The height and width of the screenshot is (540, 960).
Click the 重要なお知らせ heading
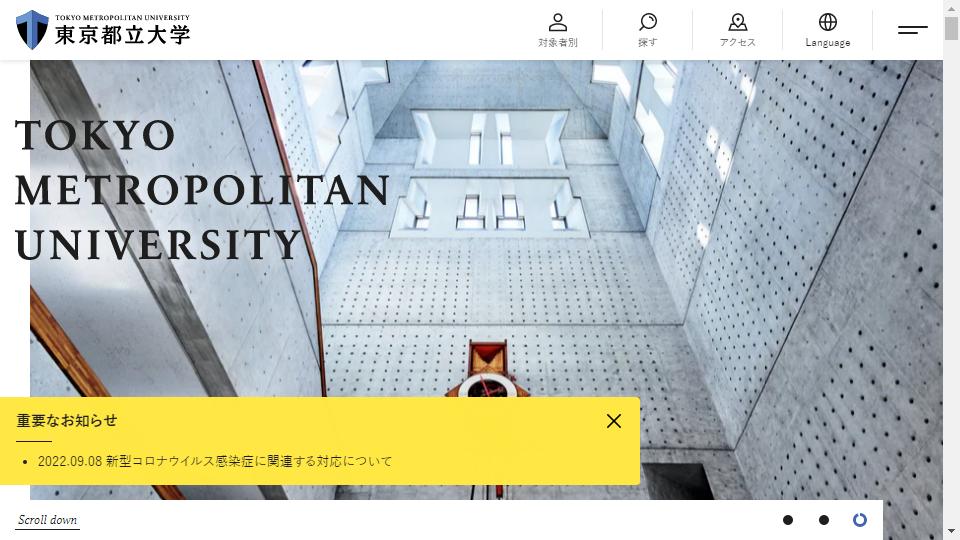[67, 421]
